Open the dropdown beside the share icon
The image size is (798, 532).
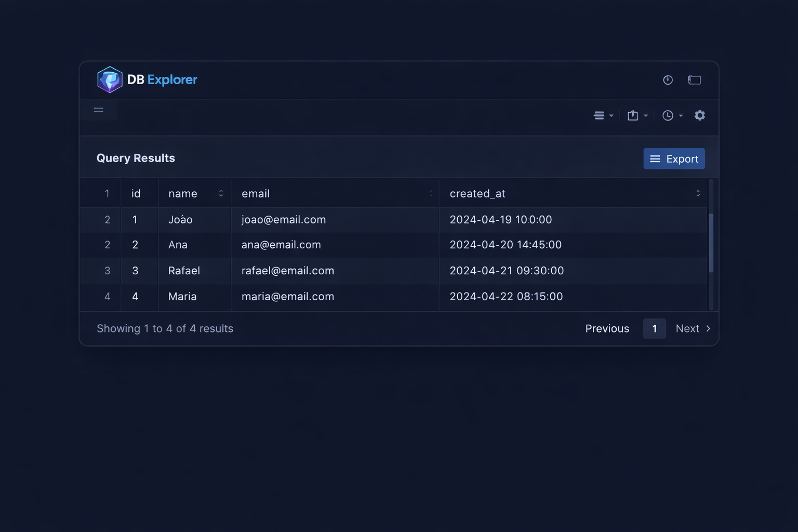(x=646, y=115)
